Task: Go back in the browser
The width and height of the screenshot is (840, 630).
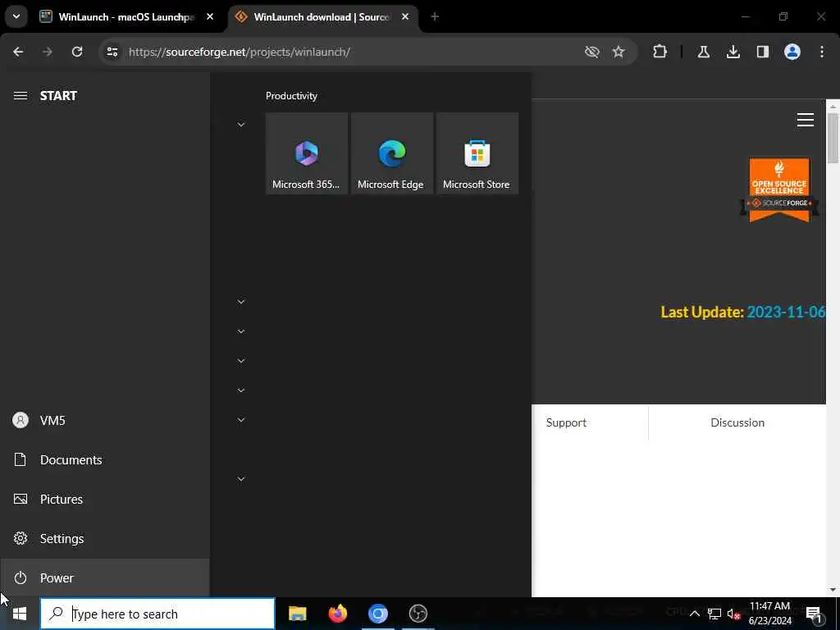Action: pos(18,52)
